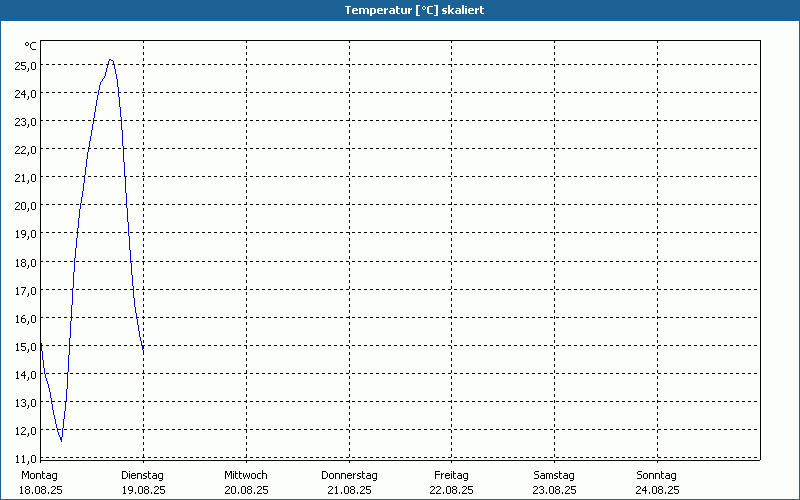This screenshot has height=500, width=800.
Task: Click the date 24.08.25
Action: pos(657,491)
